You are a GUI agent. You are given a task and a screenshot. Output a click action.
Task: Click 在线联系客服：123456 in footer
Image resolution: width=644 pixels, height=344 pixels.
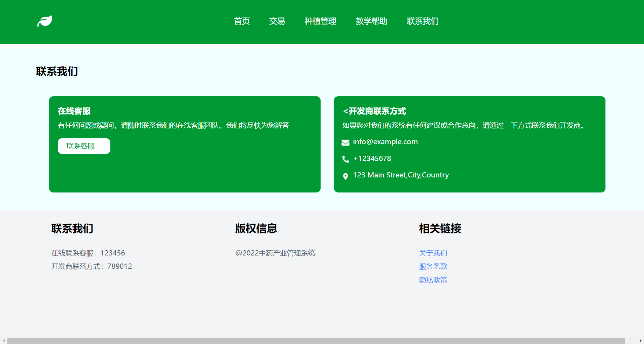coord(88,253)
